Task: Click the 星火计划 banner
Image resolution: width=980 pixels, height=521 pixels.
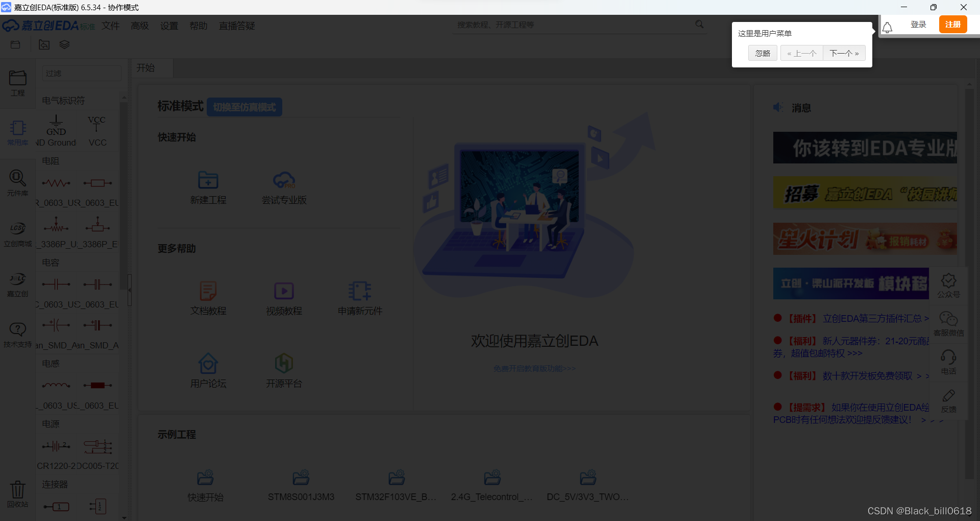Action: (x=865, y=239)
